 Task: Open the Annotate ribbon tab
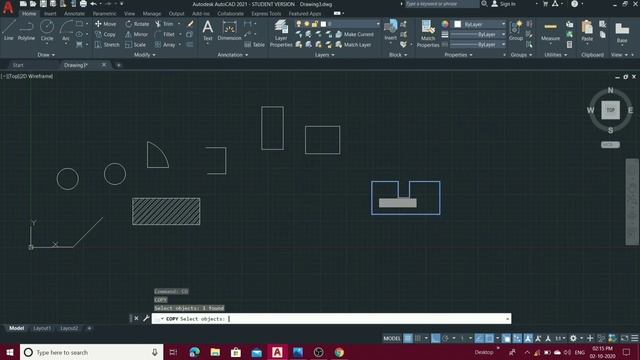[x=74, y=13]
